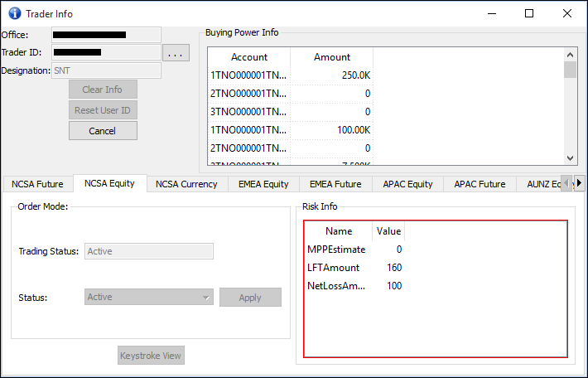Go to the APAC Future tab
Image resolution: width=588 pixels, height=378 pixels.
point(480,184)
